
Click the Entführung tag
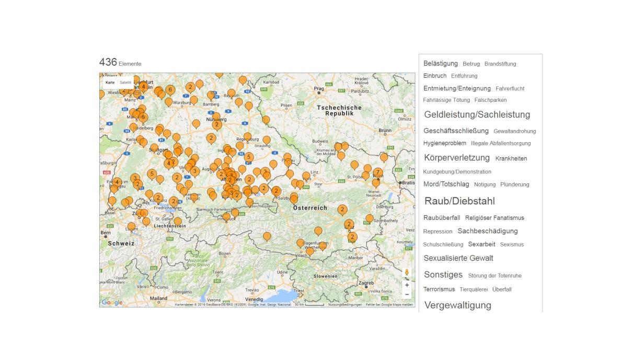click(464, 76)
